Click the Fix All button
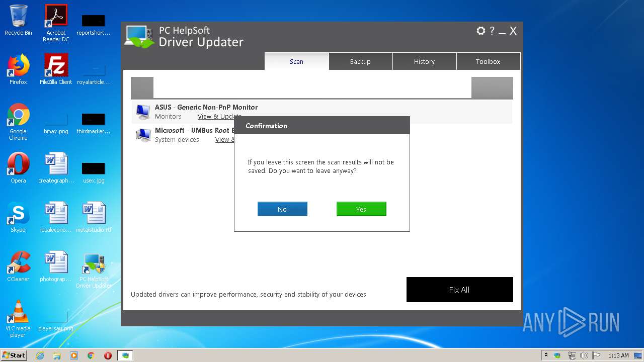644x362 pixels. coord(460,290)
